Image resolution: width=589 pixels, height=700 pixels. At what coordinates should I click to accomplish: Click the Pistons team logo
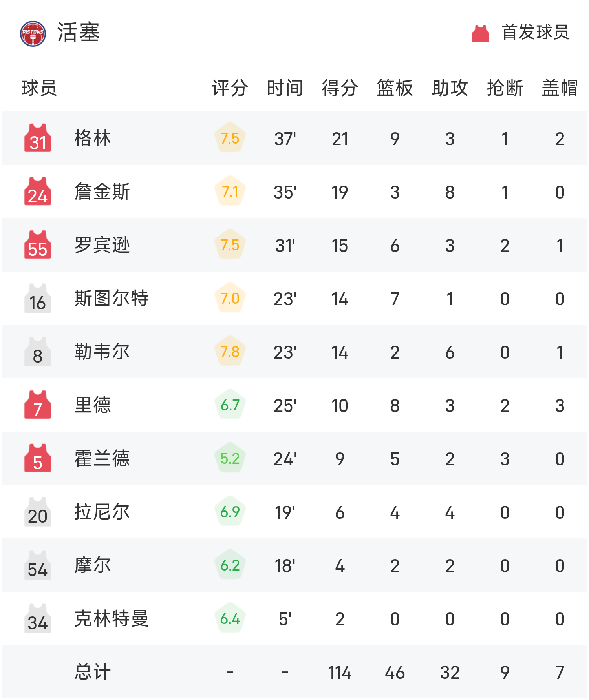point(33,33)
